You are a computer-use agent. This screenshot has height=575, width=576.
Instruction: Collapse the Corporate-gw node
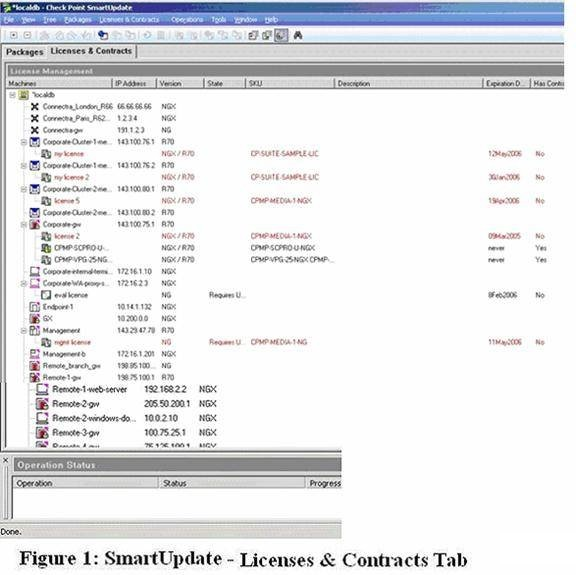click(24, 224)
